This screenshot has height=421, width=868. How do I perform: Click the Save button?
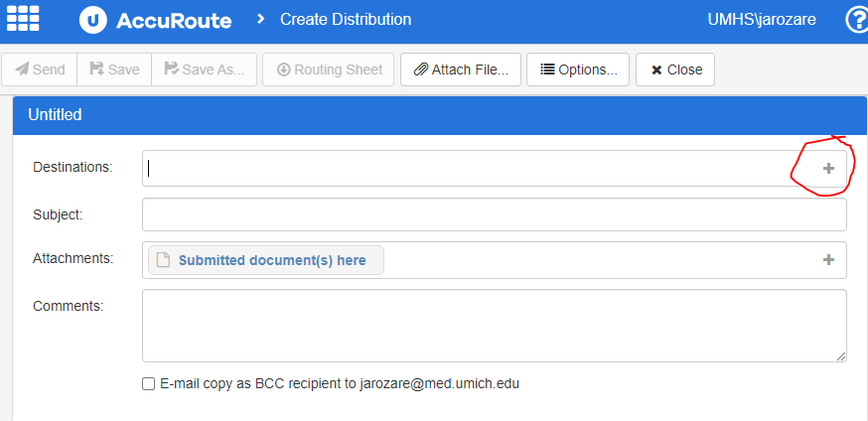click(x=114, y=70)
